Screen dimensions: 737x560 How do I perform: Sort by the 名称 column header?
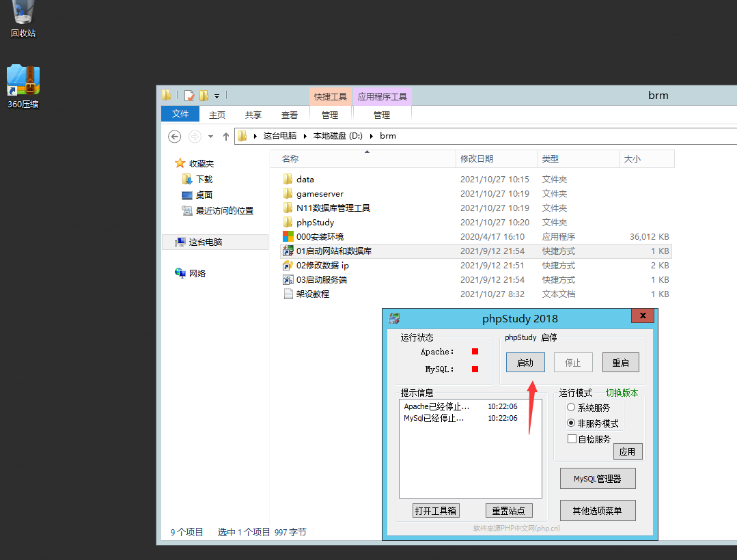(363, 159)
